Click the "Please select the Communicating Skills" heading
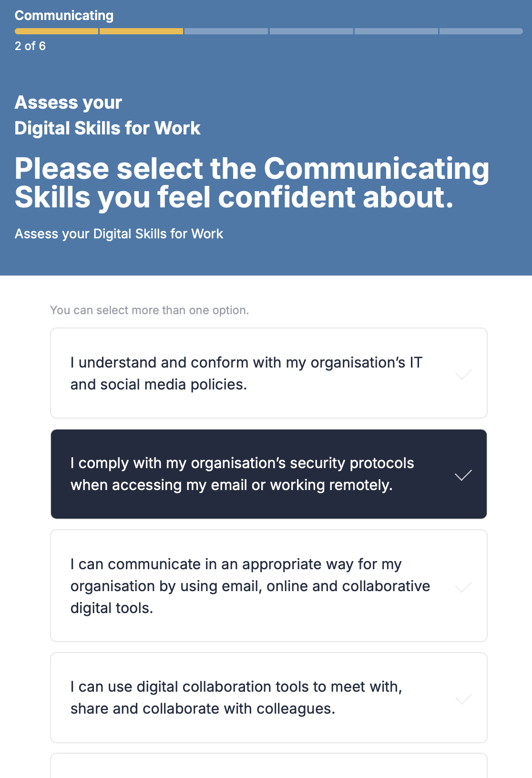The image size is (532, 778). click(252, 183)
